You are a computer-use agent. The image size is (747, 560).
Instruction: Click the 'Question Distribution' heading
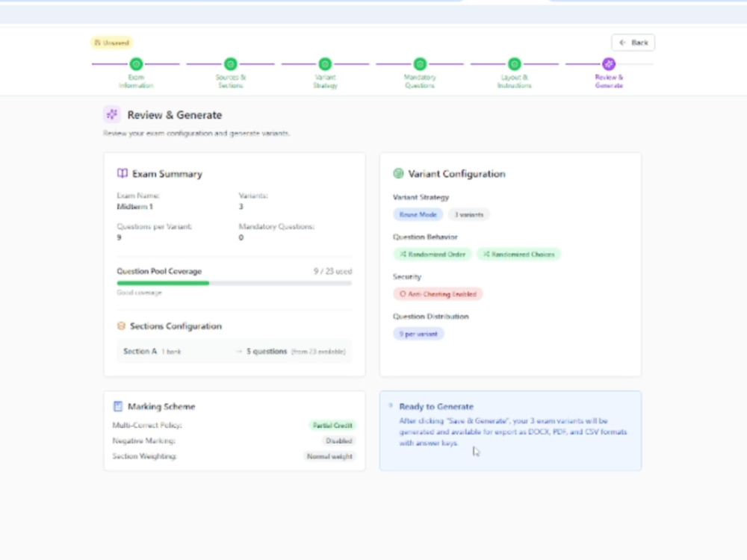click(431, 316)
